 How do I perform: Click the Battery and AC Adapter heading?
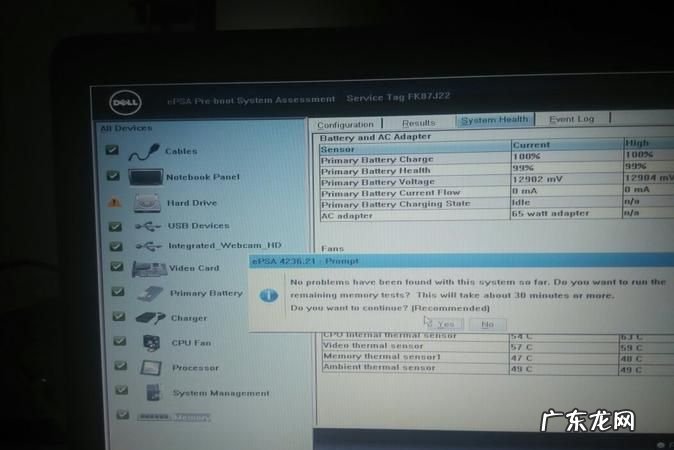(375, 137)
